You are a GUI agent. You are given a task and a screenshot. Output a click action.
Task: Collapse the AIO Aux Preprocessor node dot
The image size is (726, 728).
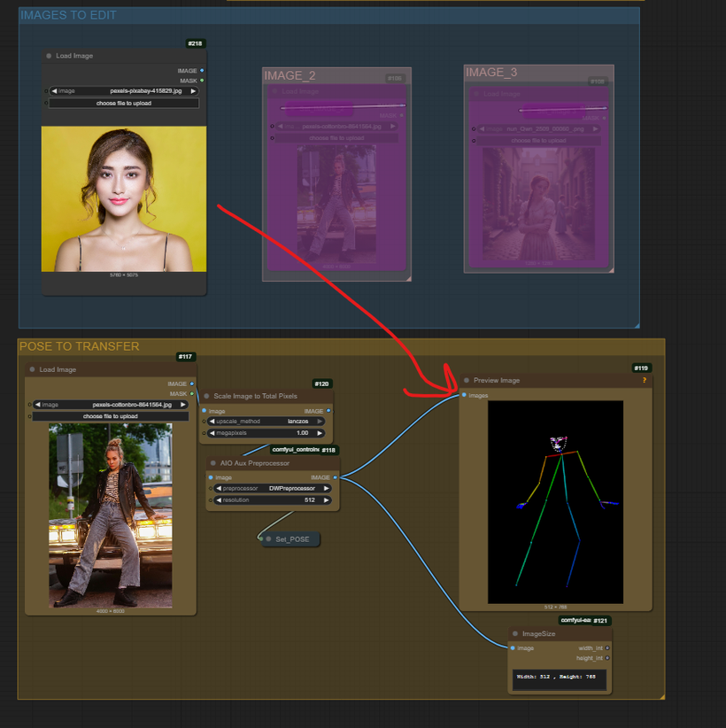pos(213,462)
